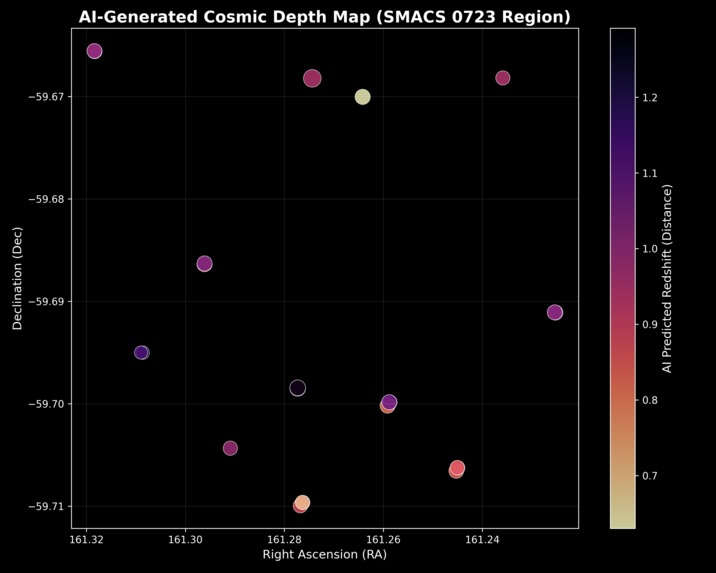The width and height of the screenshot is (716, 573).
Task: Select the magenta point near RA 161.32
Action: [94, 51]
